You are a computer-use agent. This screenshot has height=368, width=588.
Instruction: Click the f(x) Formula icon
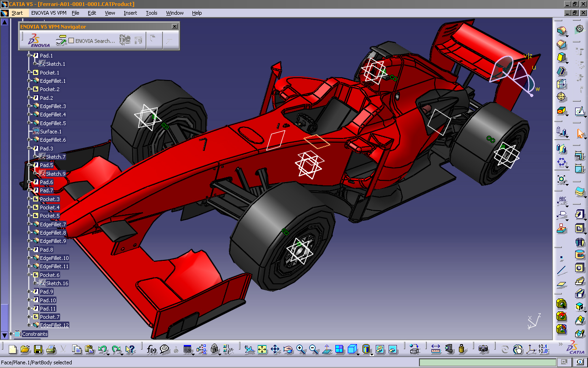[x=152, y=350]
